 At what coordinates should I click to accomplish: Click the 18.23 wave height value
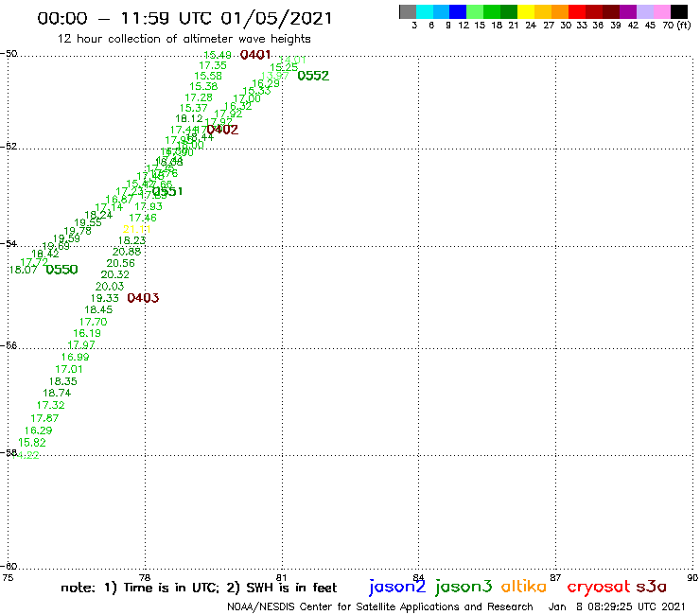(131, 240)
